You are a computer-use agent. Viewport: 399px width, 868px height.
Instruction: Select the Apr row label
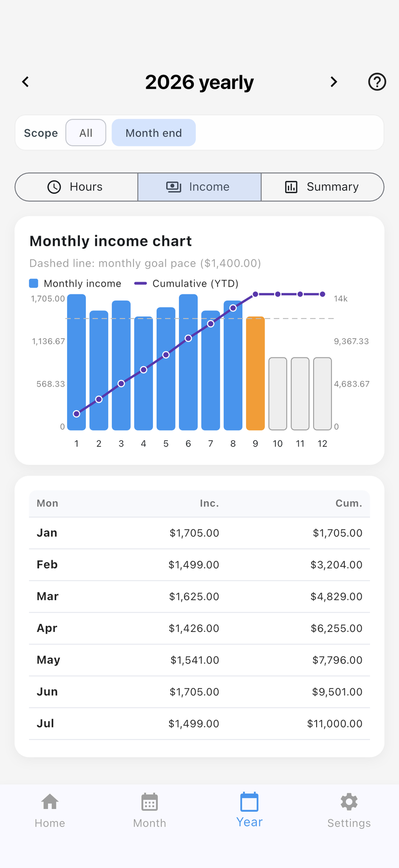[47, 628]
